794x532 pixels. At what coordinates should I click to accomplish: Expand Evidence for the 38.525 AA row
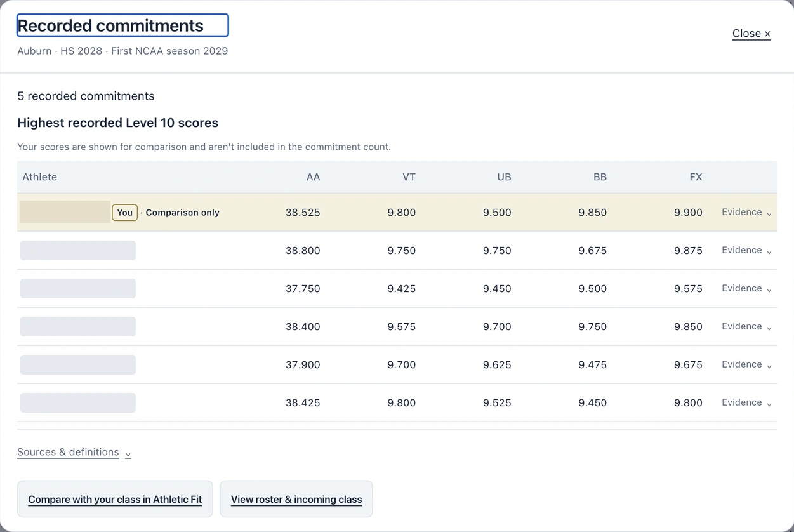click(746, 213)
